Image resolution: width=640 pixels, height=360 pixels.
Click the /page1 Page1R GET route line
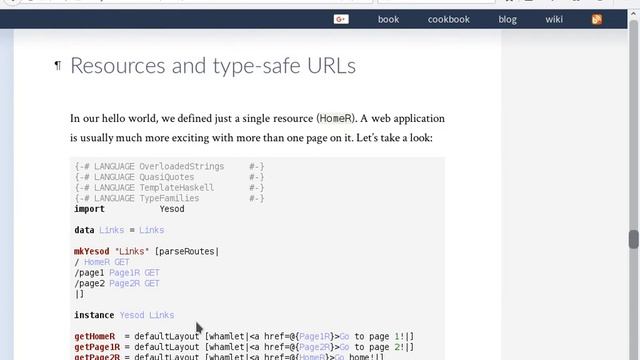click(117, 273)
